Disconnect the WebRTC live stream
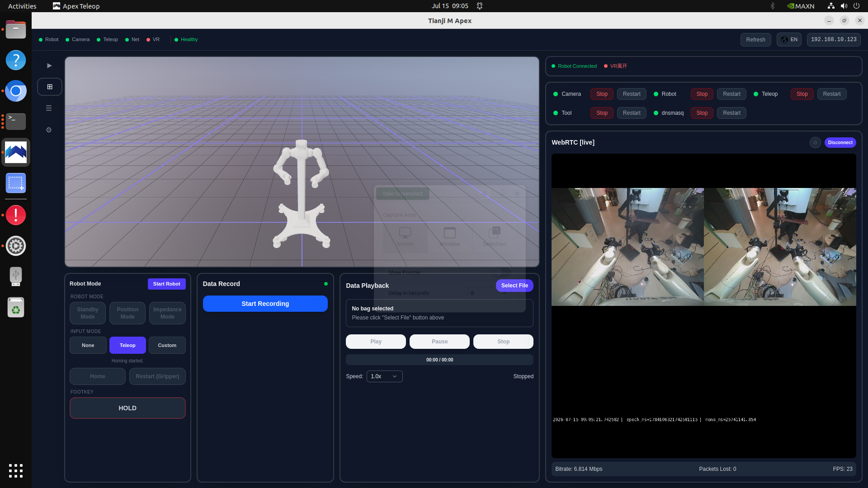 [840, 143]
